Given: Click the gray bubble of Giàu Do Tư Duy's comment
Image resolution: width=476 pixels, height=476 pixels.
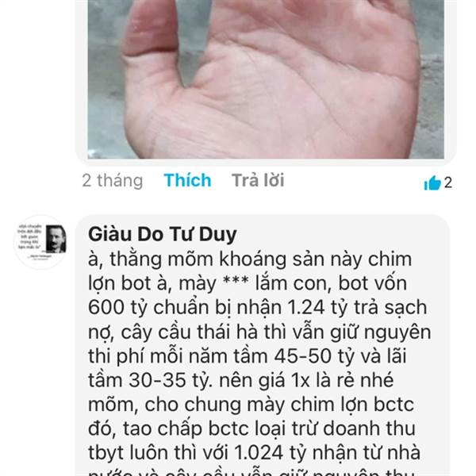Looking at the screenshot, I should click(x=263, y=345).
